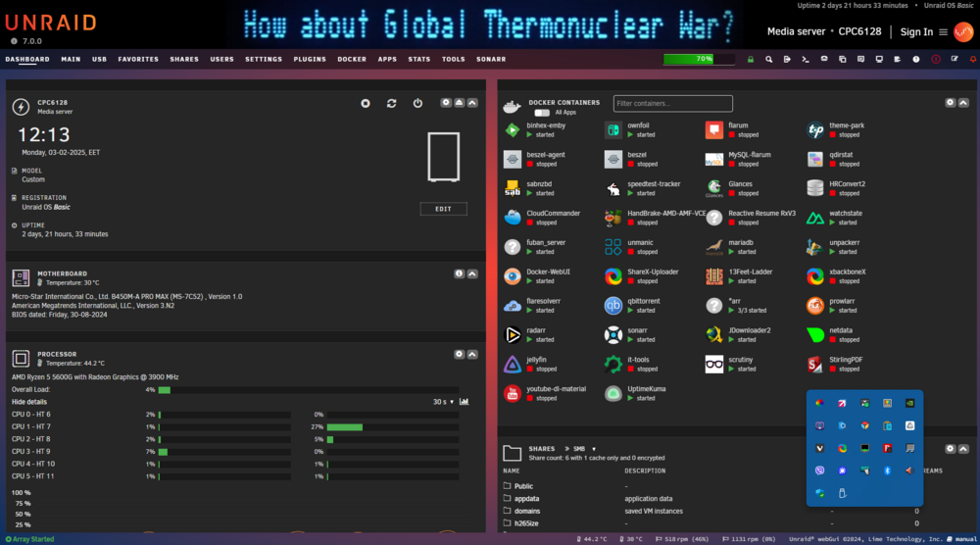980x545 pixels.
Task: Click the netdata container icon
Action: (815, 335)
